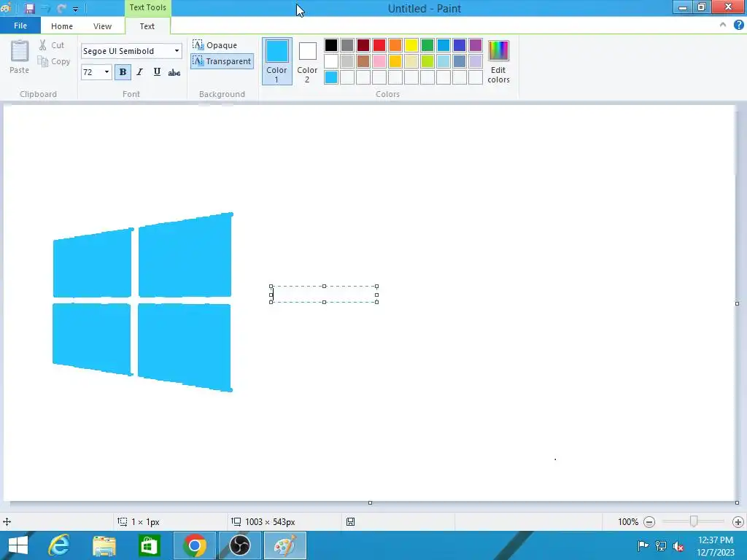The image size is (747, 560).
Task: Collapse the ribbon with the arrow
Action: (x=723, y=25)
